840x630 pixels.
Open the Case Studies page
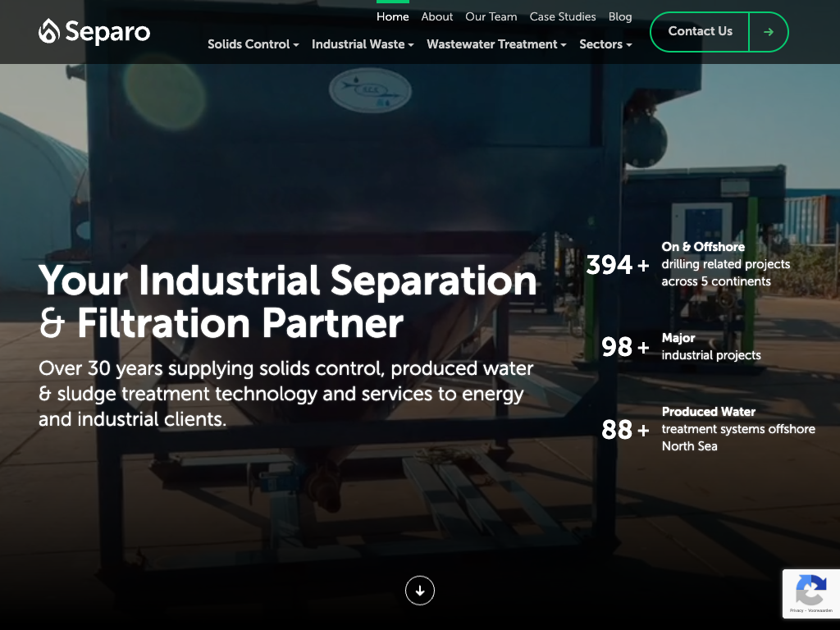click(563, 16)
